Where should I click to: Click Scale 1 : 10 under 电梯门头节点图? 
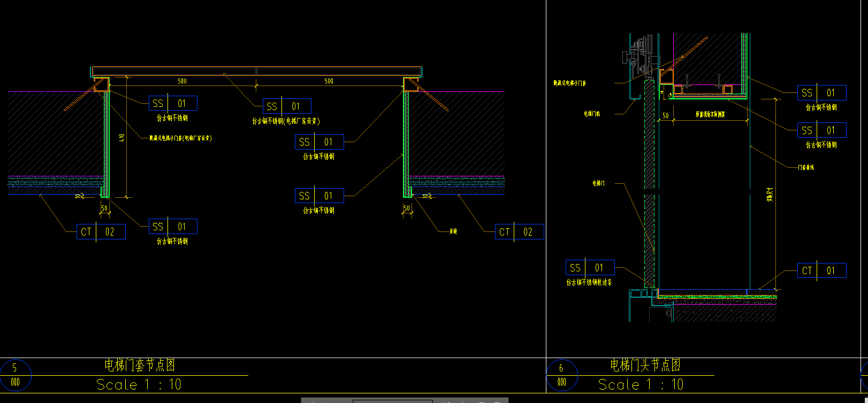click(x=641, y=384)
